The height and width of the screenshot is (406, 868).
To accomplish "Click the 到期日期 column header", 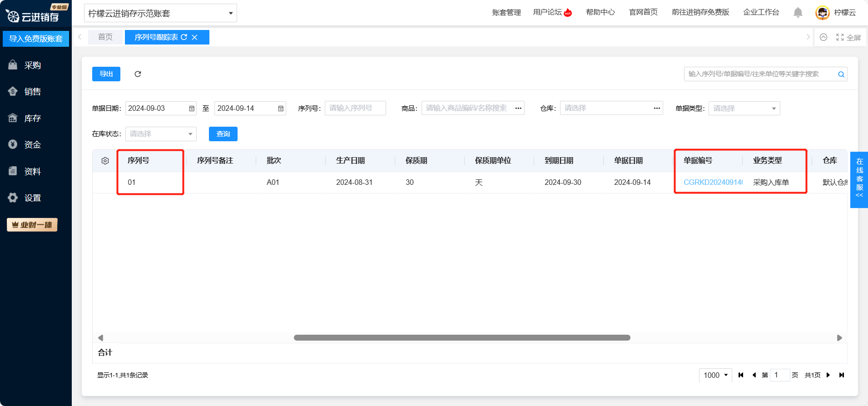I will pyautogui.click(x=559, y=160).
